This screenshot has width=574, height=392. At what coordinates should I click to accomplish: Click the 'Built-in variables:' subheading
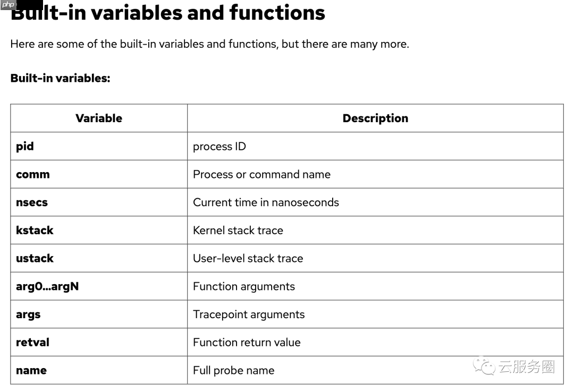[60, 78]
